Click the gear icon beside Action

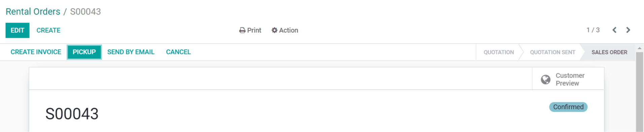[x=274, y=30]
